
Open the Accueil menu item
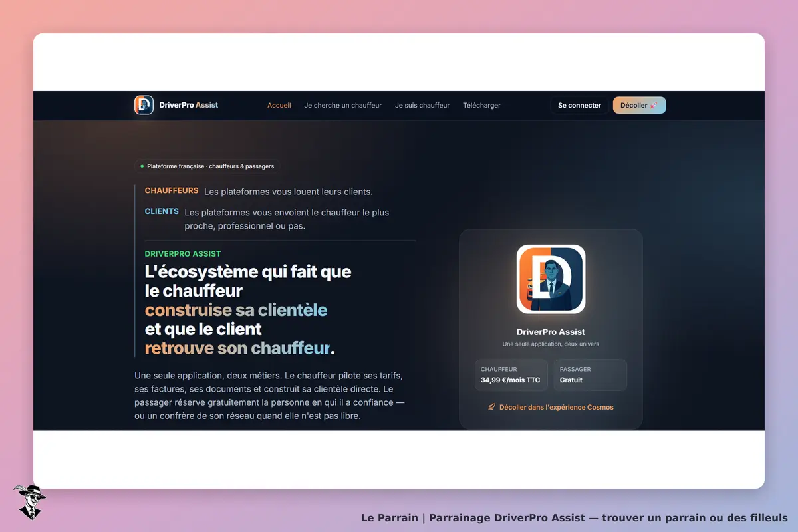(x=279, y=105)
